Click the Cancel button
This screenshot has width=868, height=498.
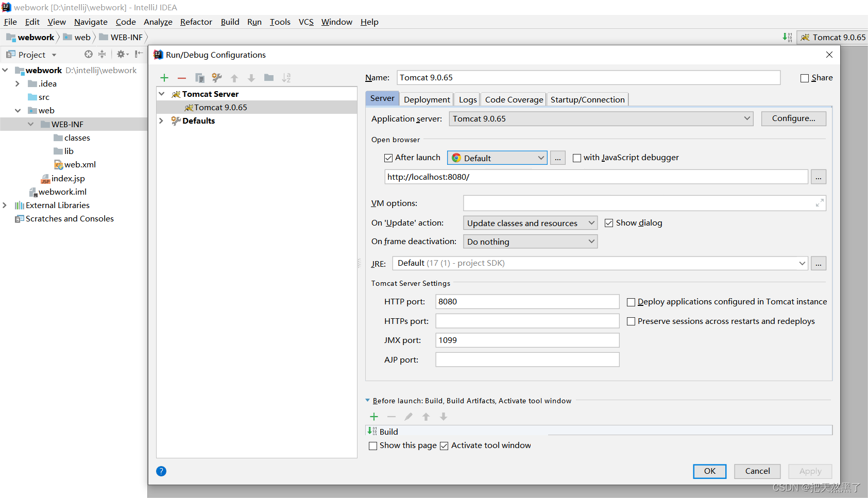tap(758, 471)
